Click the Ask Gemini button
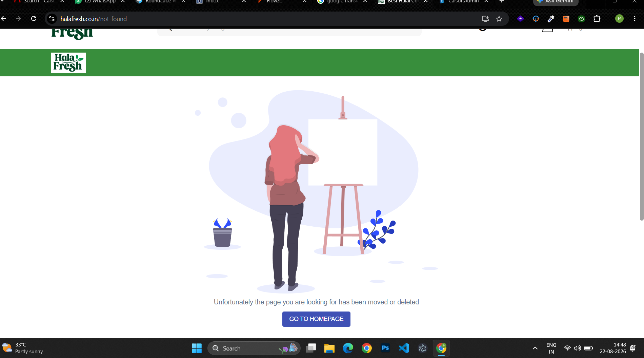This screenshot has height=358, width=644. [556, 2]
